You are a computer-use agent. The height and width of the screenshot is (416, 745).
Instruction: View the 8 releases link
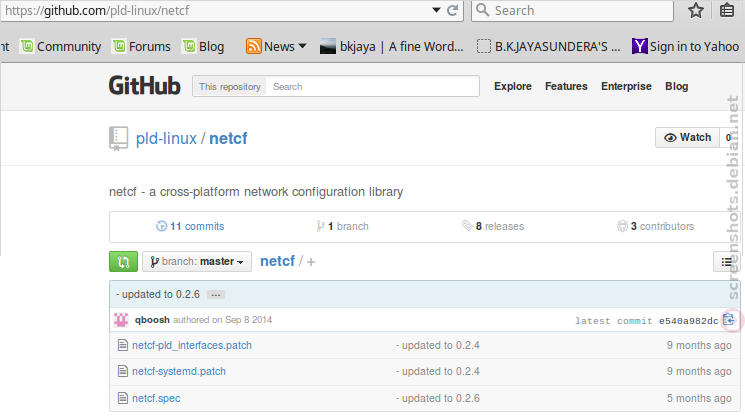(493, 227)
